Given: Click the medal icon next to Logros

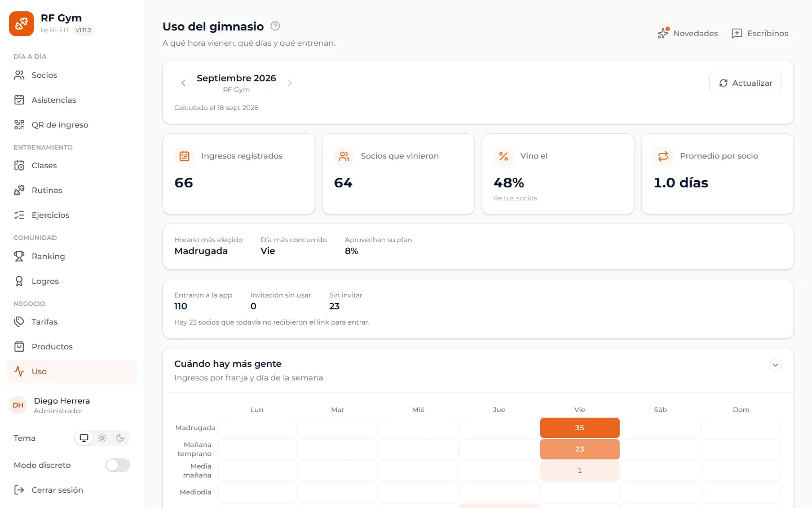Looking at the screenshot, I should tap(19, 281).
